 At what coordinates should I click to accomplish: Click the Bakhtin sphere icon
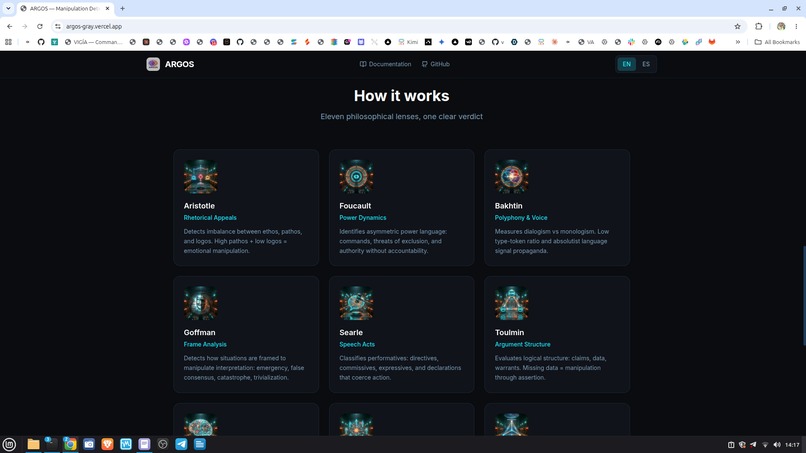coord(511,177)
